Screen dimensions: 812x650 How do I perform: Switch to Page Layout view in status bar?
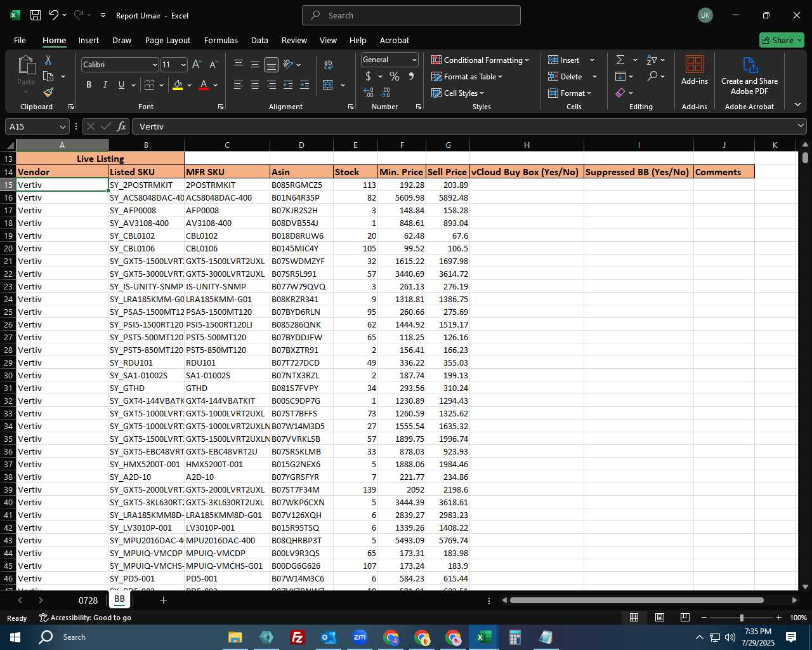[659, 618]
